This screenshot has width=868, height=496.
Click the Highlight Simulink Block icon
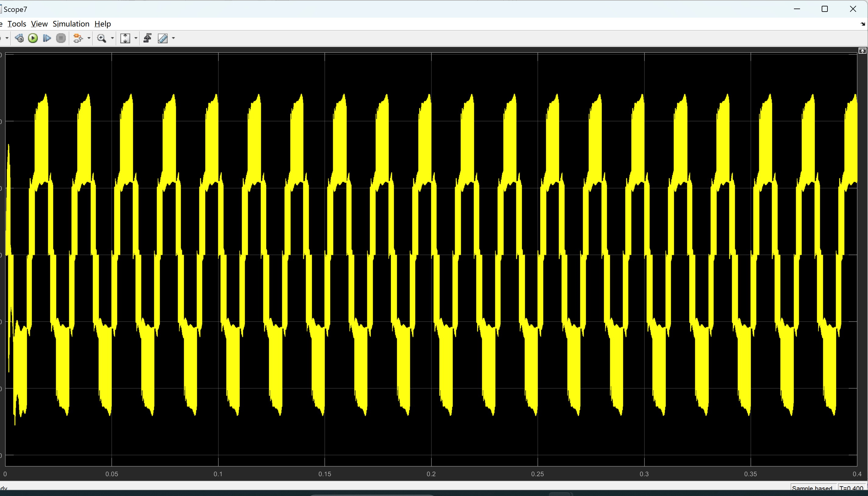78,38
